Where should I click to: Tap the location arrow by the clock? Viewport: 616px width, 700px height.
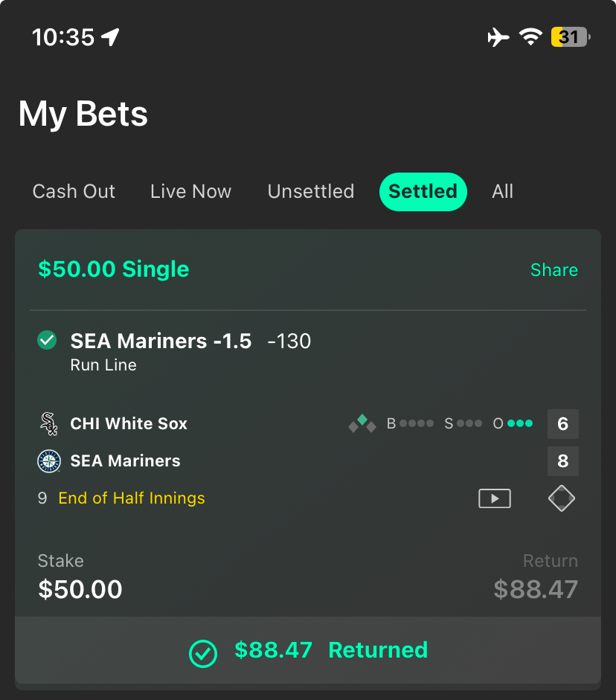coord(110,36)
